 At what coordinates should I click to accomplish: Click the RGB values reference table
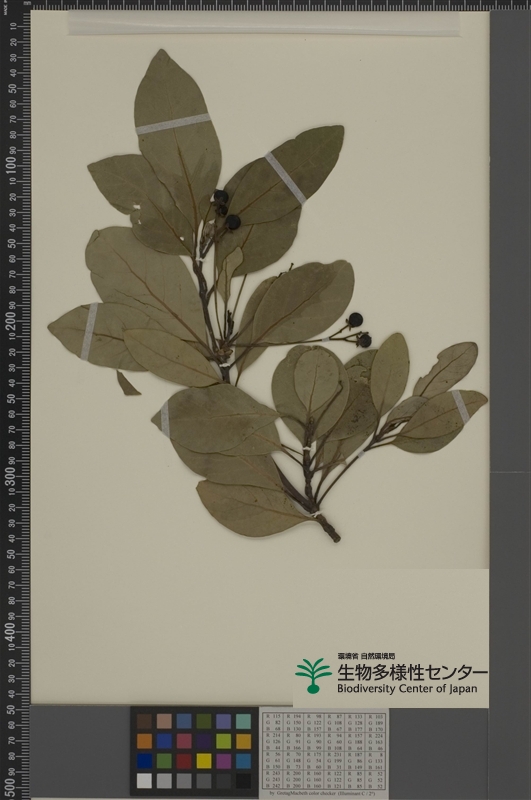(x=324, y=751)
